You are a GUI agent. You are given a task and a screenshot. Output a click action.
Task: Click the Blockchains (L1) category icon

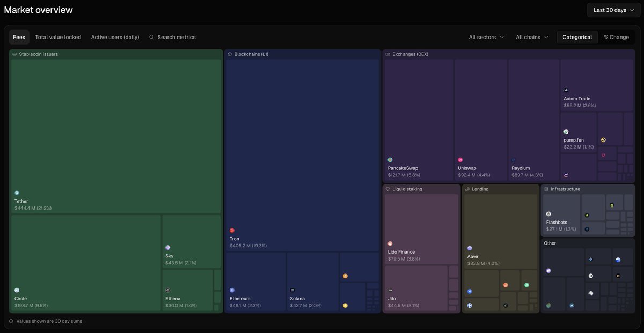pyautogui.click(x=230, y=54)
